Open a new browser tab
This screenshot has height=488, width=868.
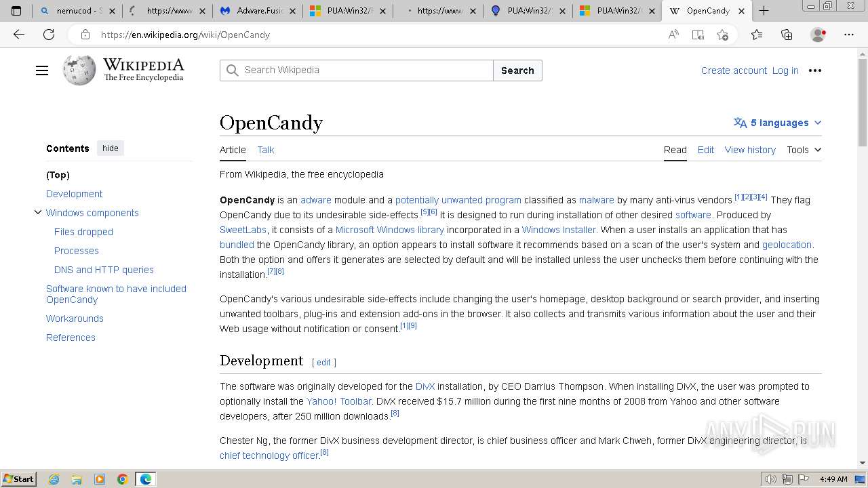pos(764,11)
